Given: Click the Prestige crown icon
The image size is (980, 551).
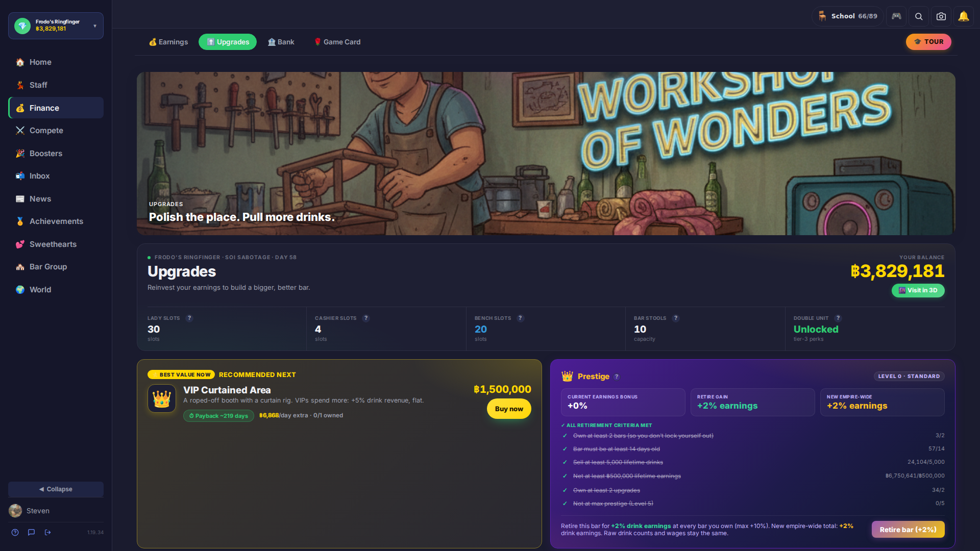Looking at the screenshot, I should (567, 376).
